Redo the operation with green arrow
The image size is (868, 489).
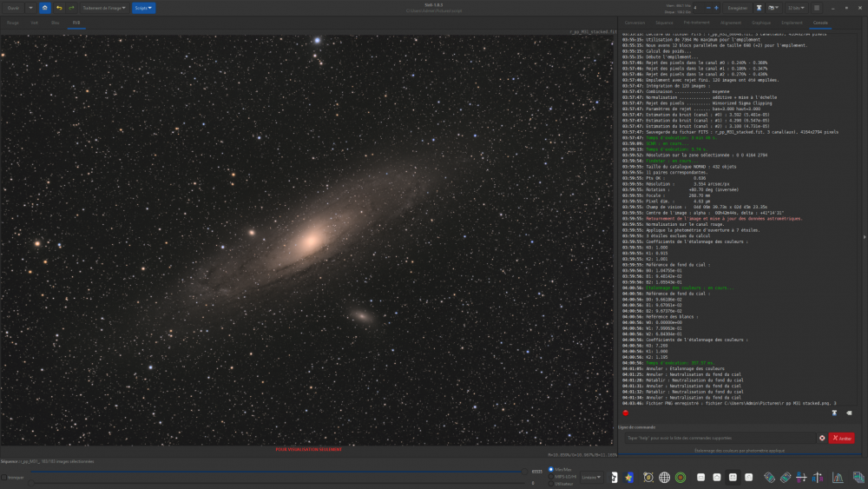click(x=71, y=8)
